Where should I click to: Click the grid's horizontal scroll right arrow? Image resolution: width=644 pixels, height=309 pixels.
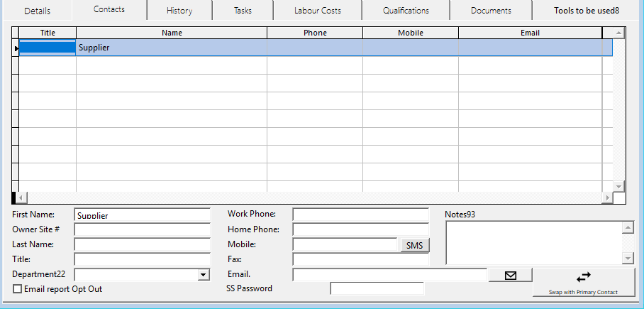[x=606, y=197]
